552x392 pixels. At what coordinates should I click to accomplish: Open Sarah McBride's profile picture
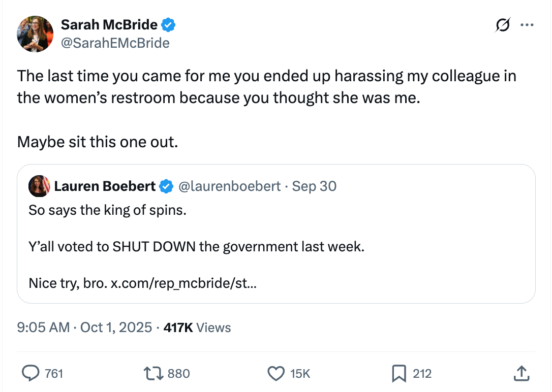tap(35, 34)
